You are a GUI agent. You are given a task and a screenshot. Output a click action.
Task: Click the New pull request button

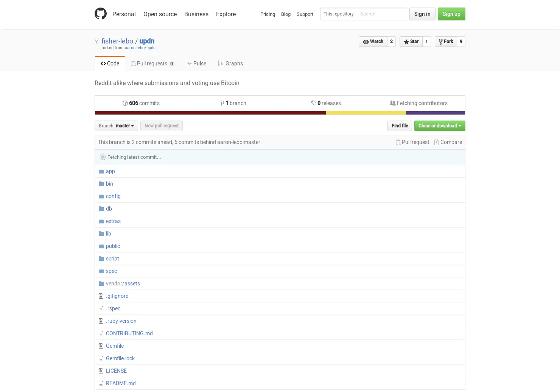[x=162, y=126]
